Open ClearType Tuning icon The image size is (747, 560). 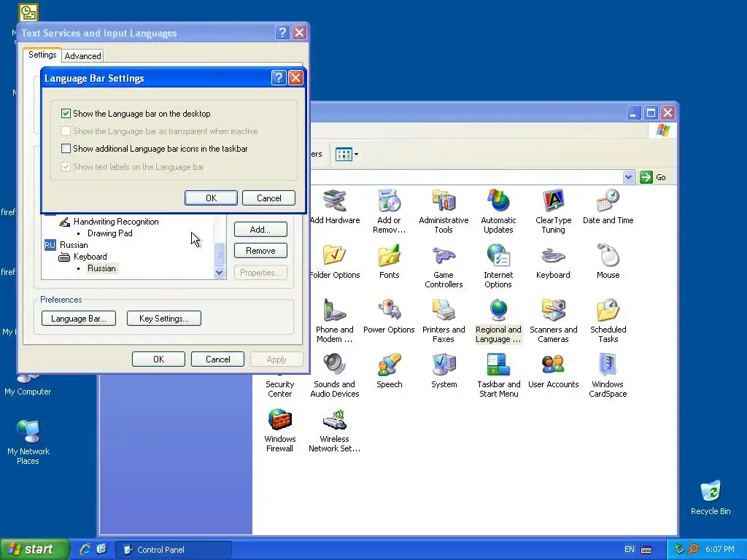pyautogui.click(x=553, y=211)
